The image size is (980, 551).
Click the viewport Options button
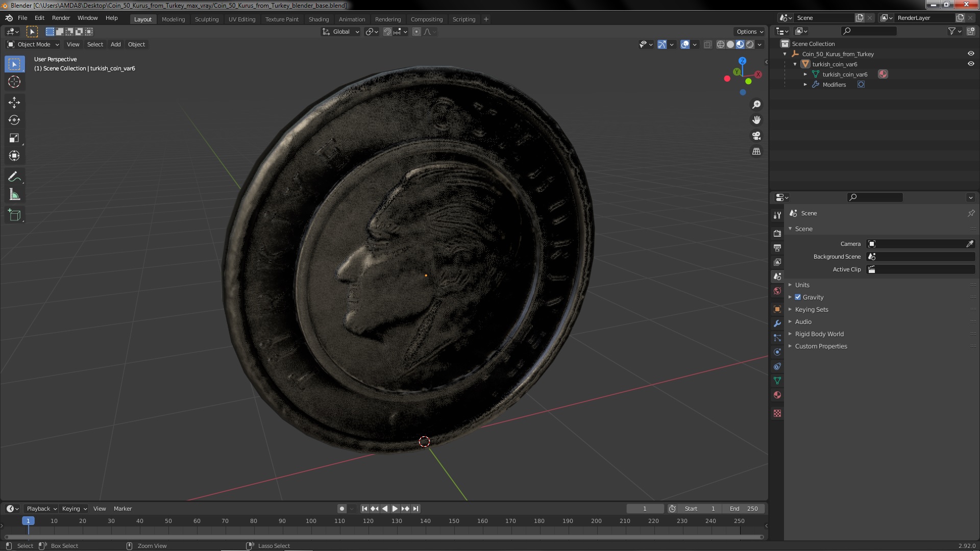[x=749, y=32]
